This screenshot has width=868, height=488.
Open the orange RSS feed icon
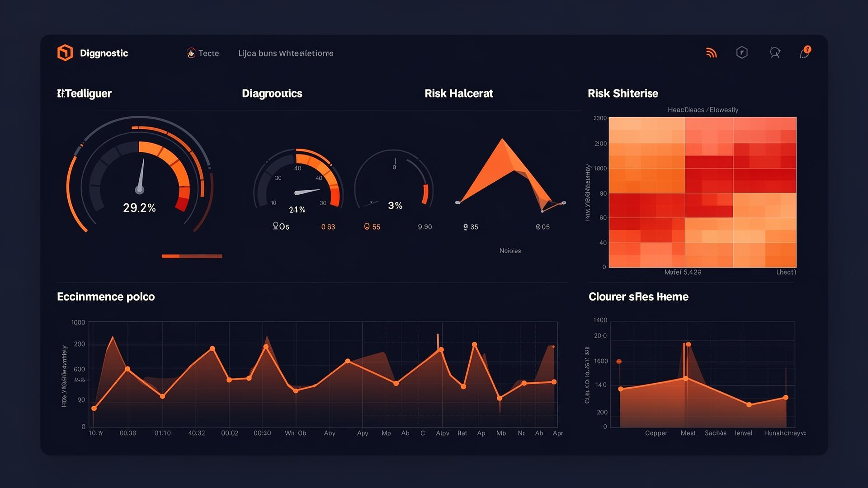pos(712,53)
